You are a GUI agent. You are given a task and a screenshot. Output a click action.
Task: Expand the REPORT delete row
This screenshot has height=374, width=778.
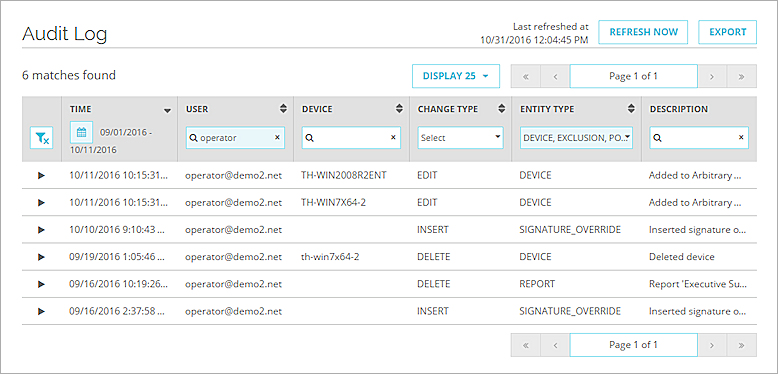click(x=42, y=284)
